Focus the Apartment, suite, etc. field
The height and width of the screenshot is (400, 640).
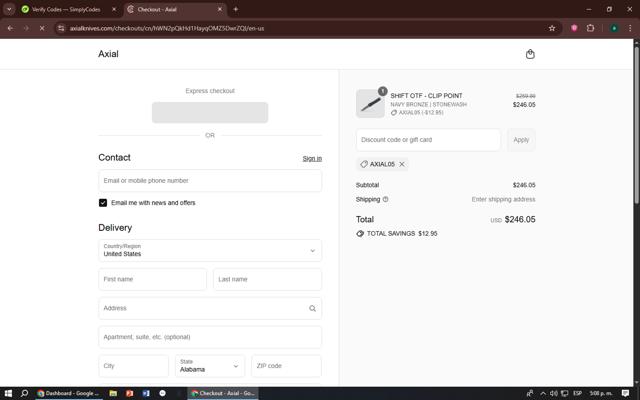(210, 337)
